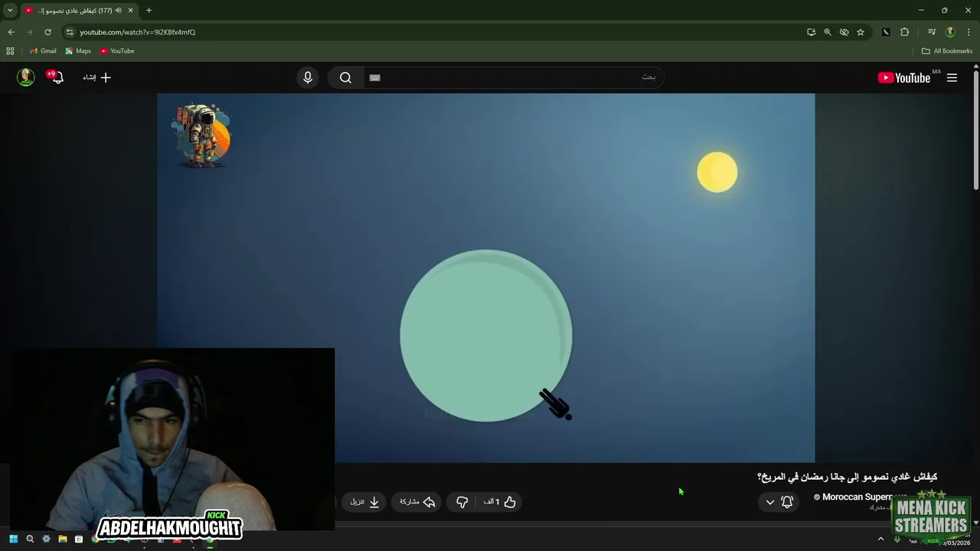Open the on-screen keyboard icon in search
The width and height of the screenshot is (980, 551).
tap(374, 77)
